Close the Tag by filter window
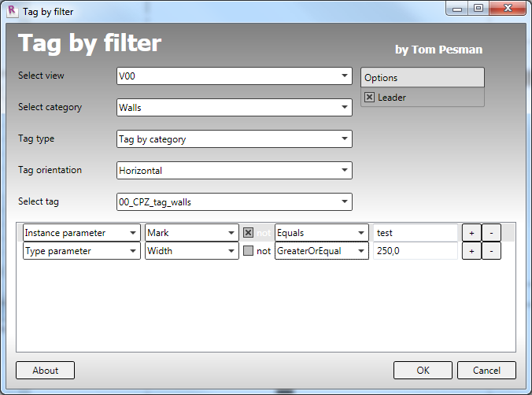The image size is (532, 395). point(508,9)
